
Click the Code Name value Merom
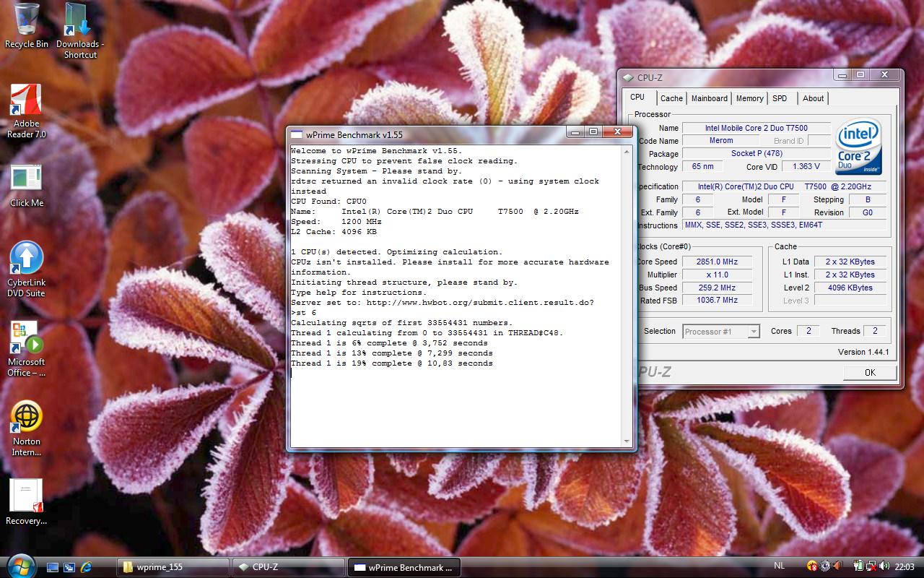tap(720, 141)
